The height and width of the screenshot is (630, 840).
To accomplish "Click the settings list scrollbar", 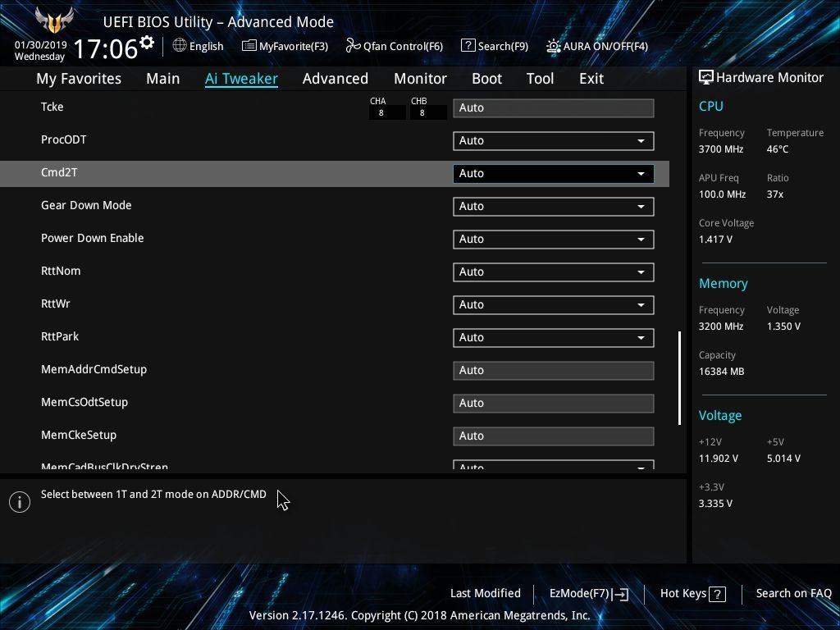I will tap(680, 378).
